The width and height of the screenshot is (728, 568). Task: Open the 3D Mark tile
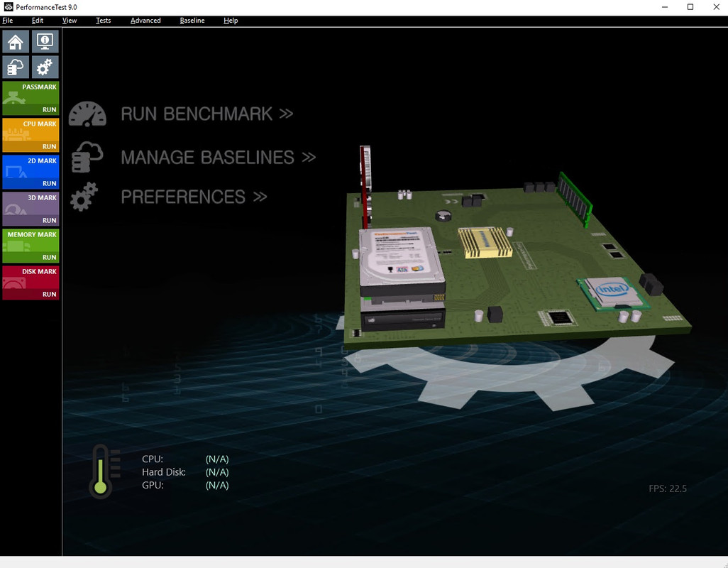[31, 204]
